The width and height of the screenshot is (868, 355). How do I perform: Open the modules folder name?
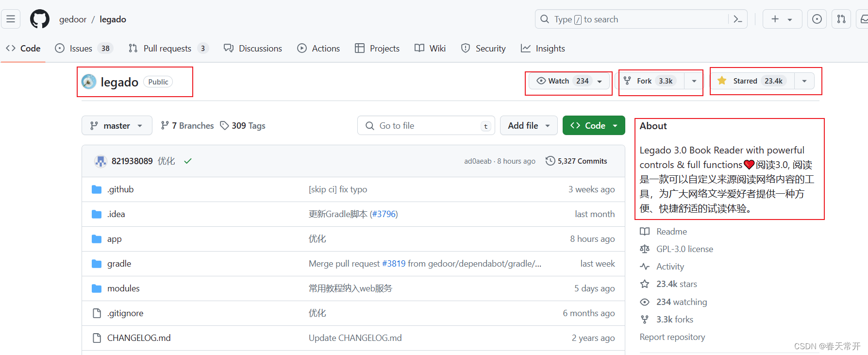[123, 288]
